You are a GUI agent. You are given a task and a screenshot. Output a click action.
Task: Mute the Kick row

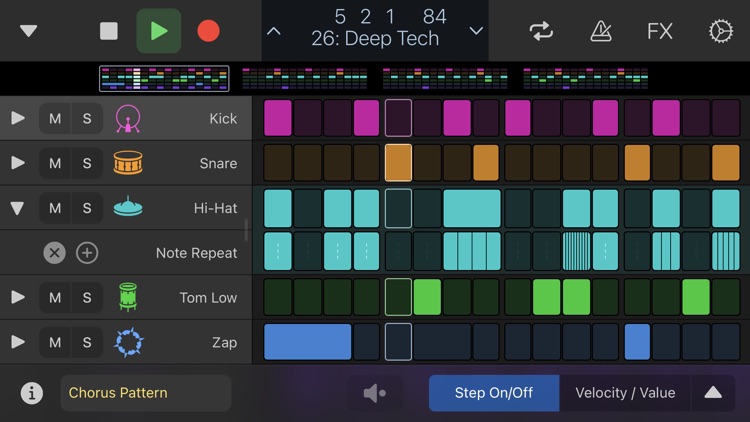click(x=55, y=118)
